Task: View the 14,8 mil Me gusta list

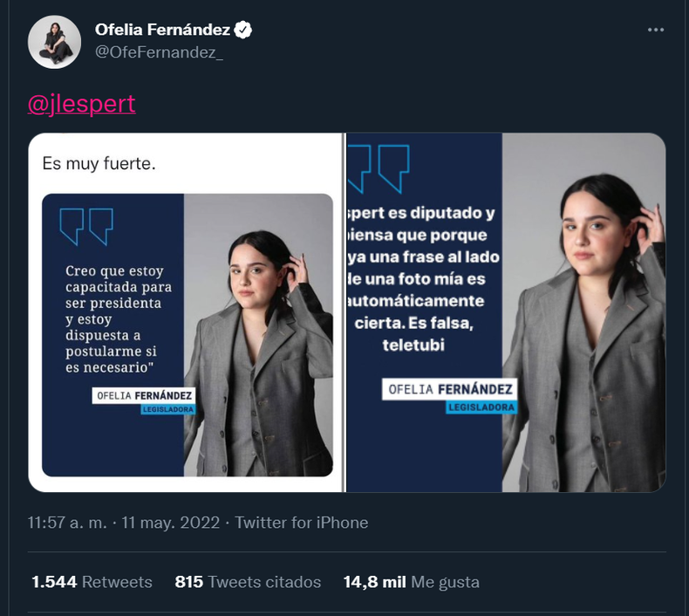Action: click(x=411, y=582)
